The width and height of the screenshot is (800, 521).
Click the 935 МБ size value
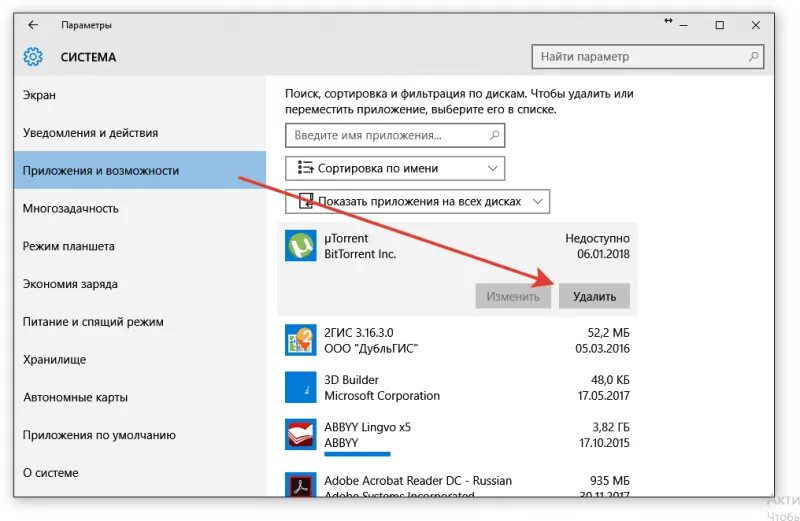point(610,480)
